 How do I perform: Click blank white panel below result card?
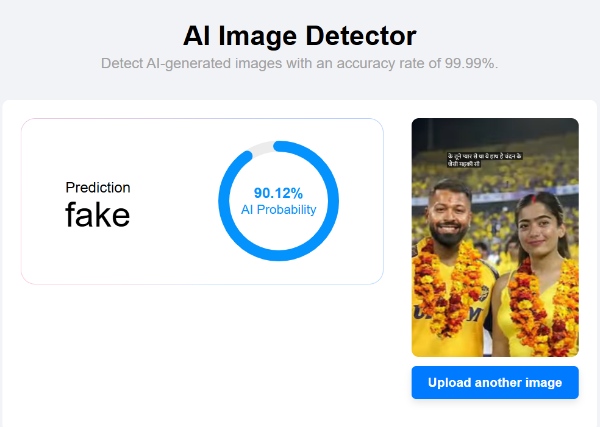[x=200, y=350]
